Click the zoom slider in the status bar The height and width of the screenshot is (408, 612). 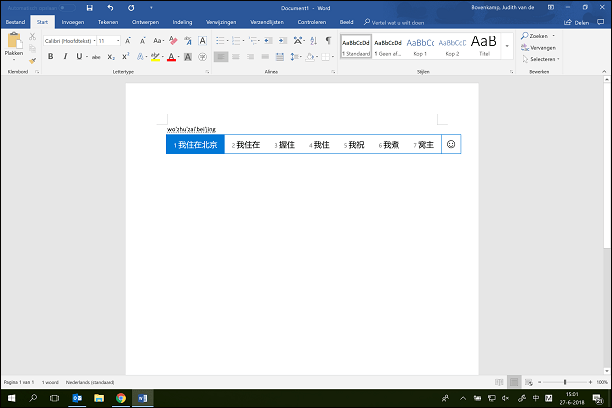point(565,382)
